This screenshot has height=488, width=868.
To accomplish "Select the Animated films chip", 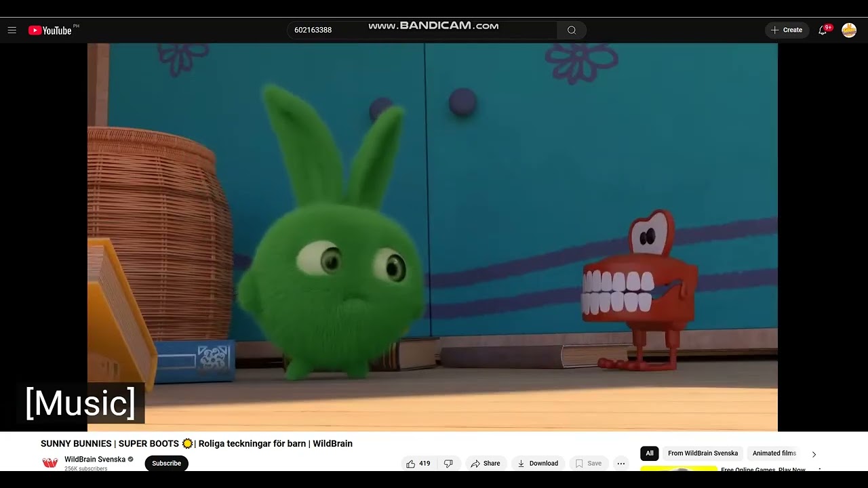I will coord(774,453).
